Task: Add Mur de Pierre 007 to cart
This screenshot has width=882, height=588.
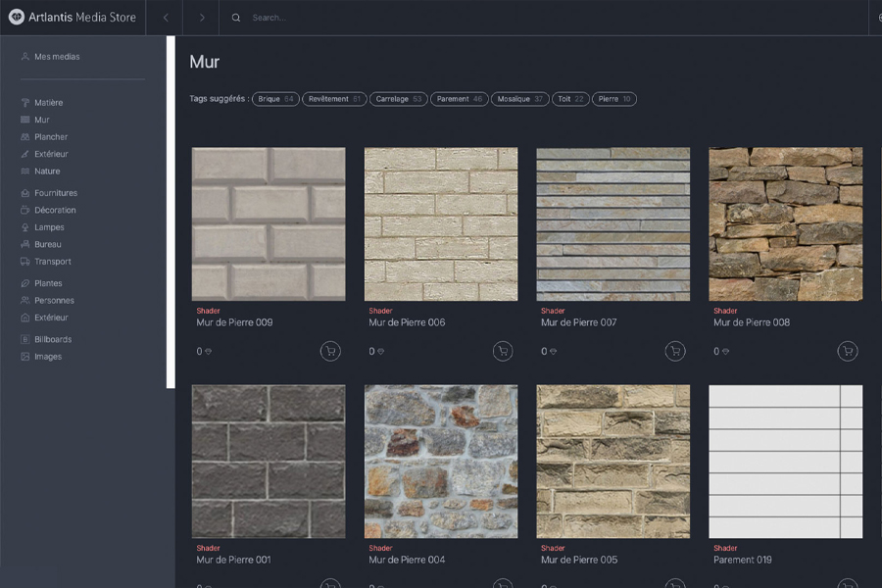Action: (x=675, y=351)
